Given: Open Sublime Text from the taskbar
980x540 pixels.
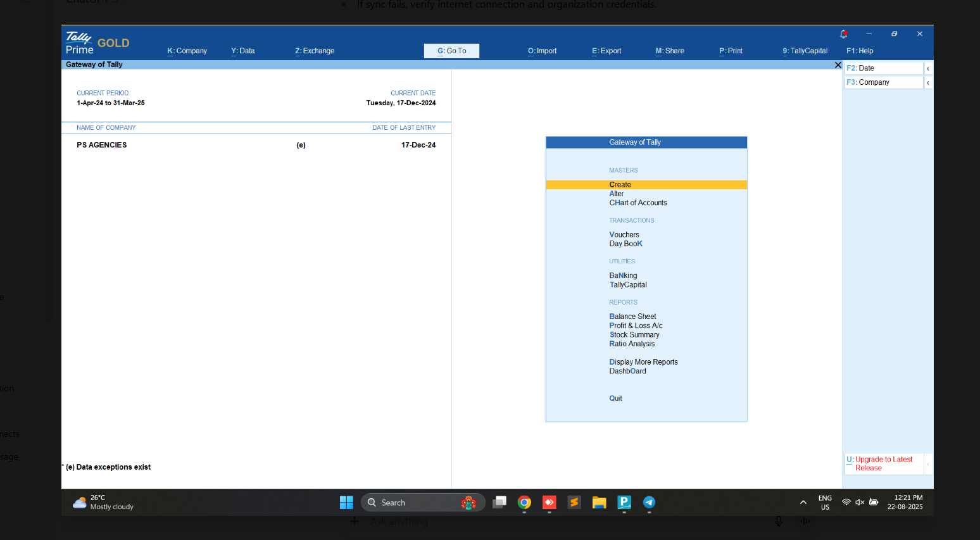Looking at the screenshot, I should click(x=574, y=503).
